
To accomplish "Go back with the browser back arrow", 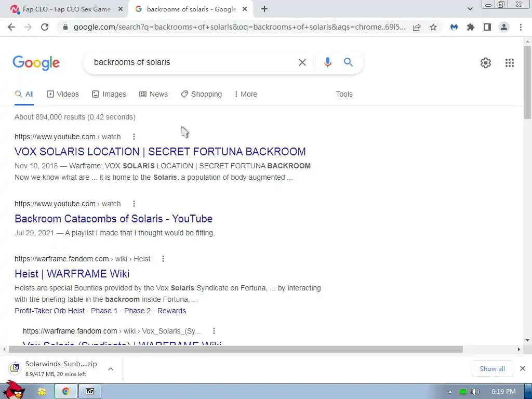I will click(x=11, y=27).
